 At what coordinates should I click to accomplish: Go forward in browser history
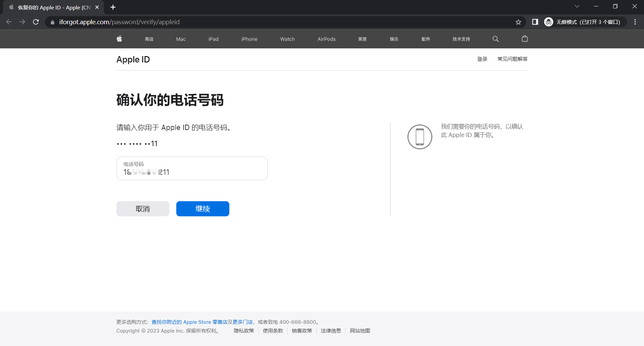click(x=22, y=22)
